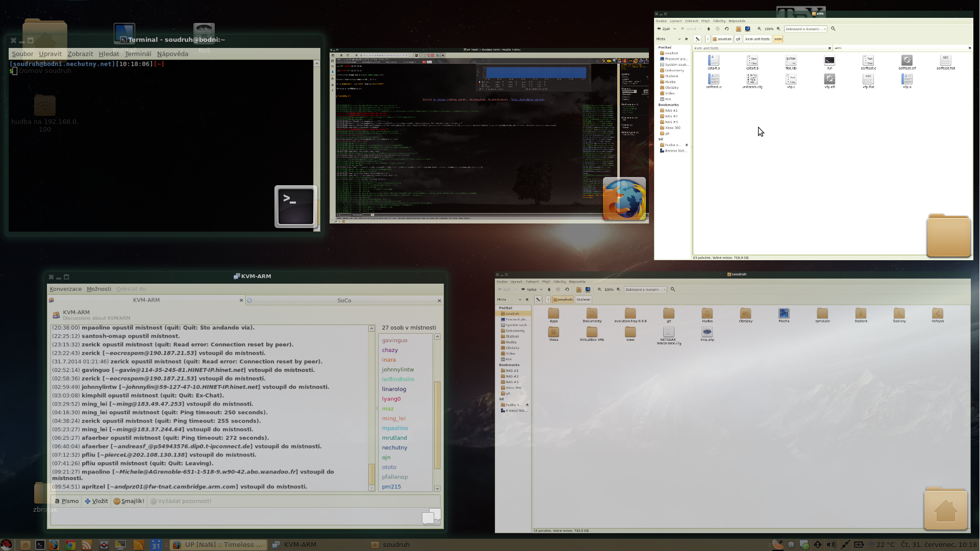Screen dimensions: 980x551
Task: Open flat.lds file in arm window
Action: click(x=791, y=62)
